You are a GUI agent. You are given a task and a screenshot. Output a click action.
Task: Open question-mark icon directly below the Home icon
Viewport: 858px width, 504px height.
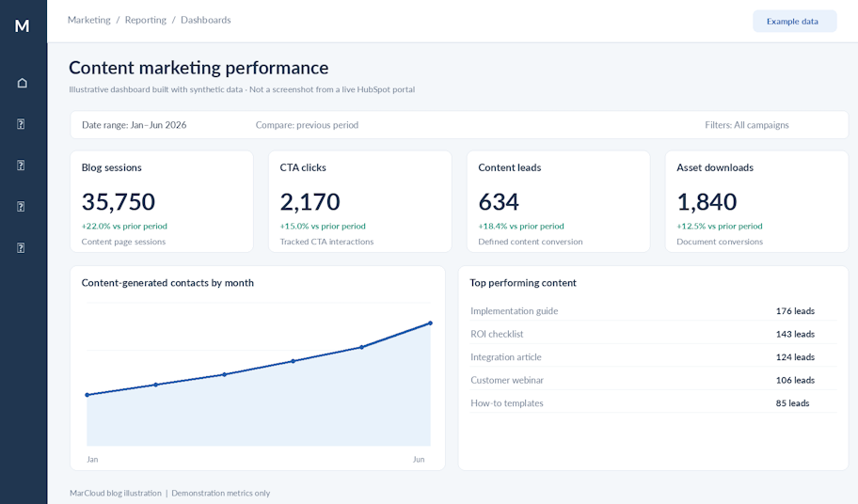pyautogui.click(x=21, y=124)
